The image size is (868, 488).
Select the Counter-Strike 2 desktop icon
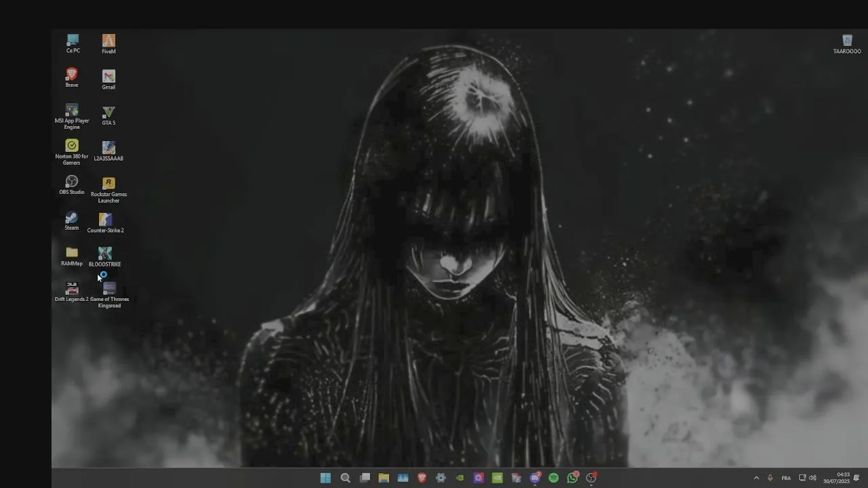pyautogui.click(x=105, y=223)
